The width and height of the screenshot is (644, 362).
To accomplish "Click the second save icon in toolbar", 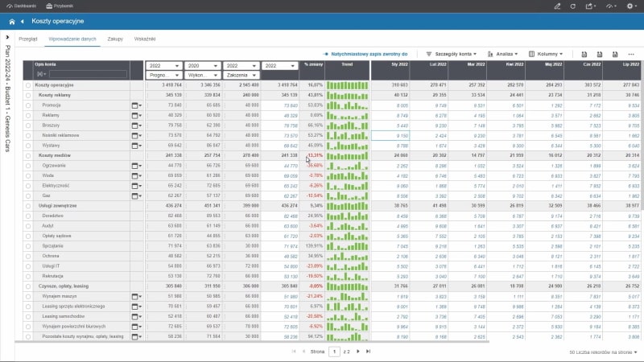I will coord(600,54).
